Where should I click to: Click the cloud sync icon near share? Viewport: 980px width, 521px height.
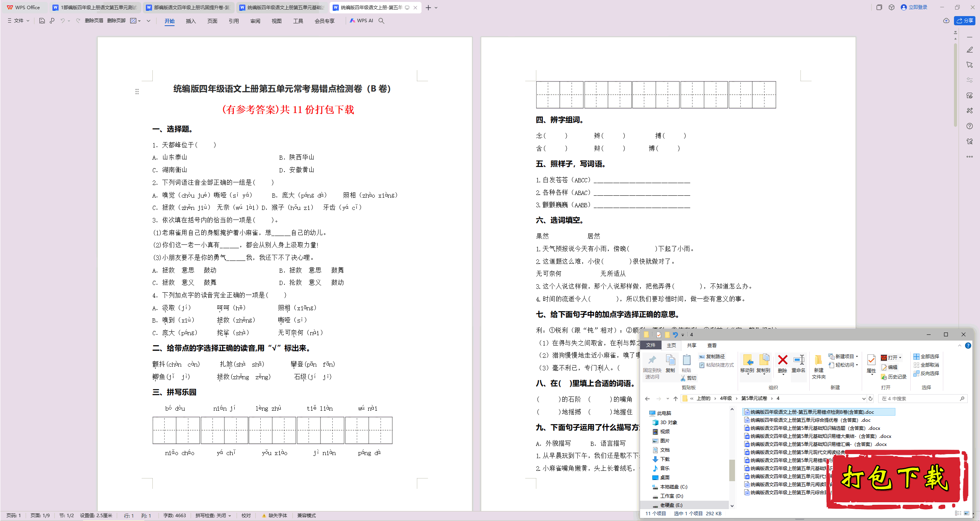[x=946, y=21]
